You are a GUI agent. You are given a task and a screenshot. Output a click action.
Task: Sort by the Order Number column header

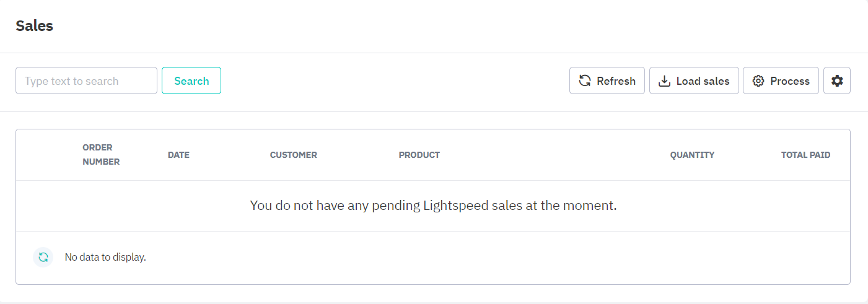click(101, 155)
